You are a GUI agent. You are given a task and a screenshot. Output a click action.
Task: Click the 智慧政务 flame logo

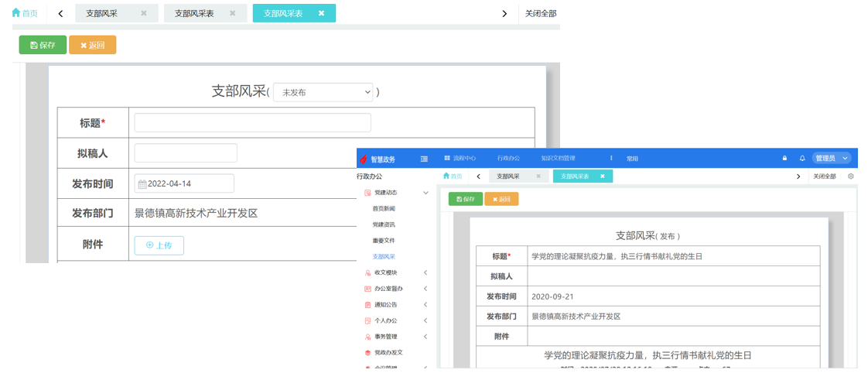click(363, 159)
